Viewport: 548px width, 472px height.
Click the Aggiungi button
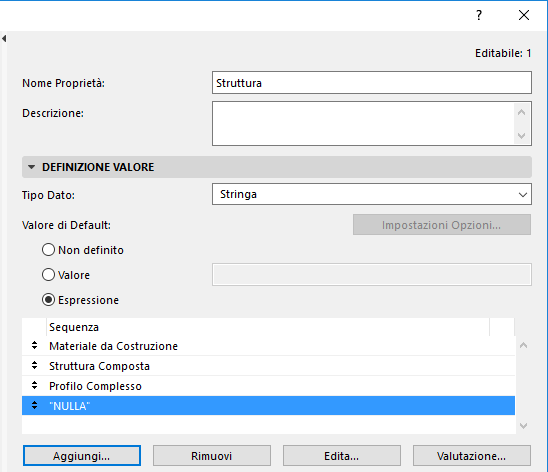coord(82,456)
